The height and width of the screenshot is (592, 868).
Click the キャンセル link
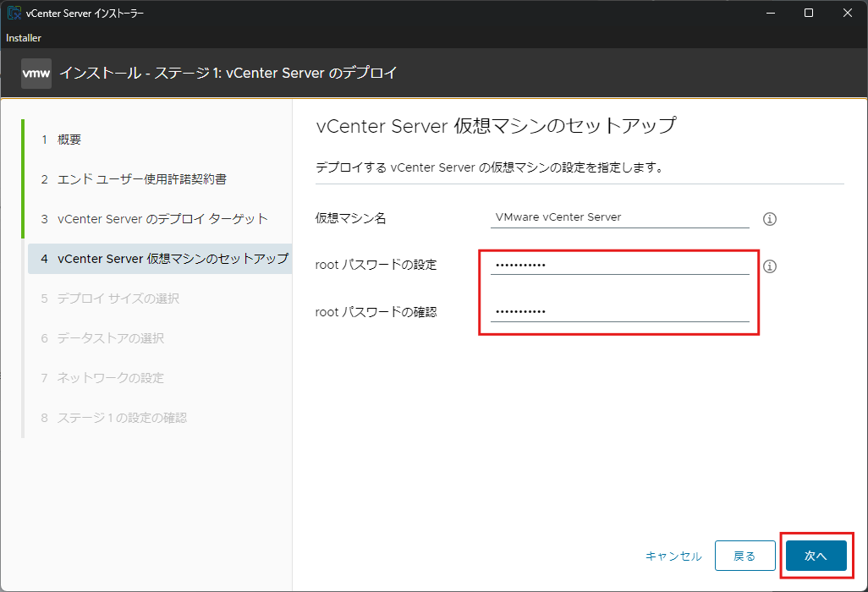[x=673, y=556]
